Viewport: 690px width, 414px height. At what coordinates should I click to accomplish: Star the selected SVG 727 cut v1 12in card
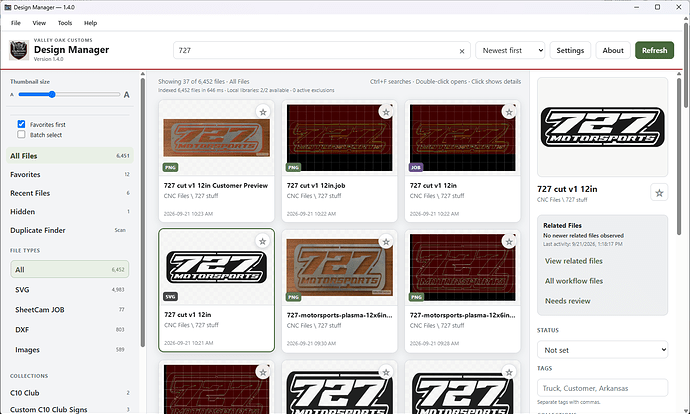coord(262,241)
